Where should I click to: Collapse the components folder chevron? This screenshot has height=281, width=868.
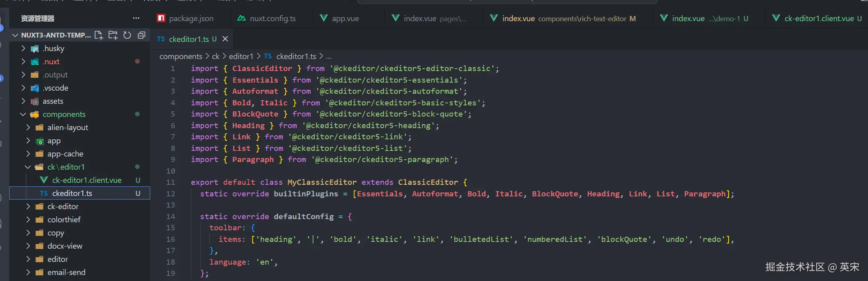(x=23, y=114)
